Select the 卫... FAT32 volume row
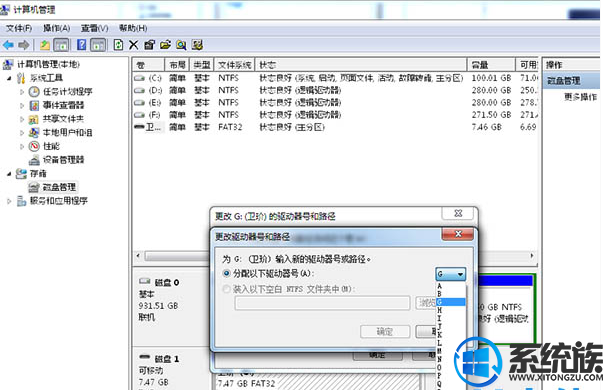The image size is (603, 390). coord(335,127)
